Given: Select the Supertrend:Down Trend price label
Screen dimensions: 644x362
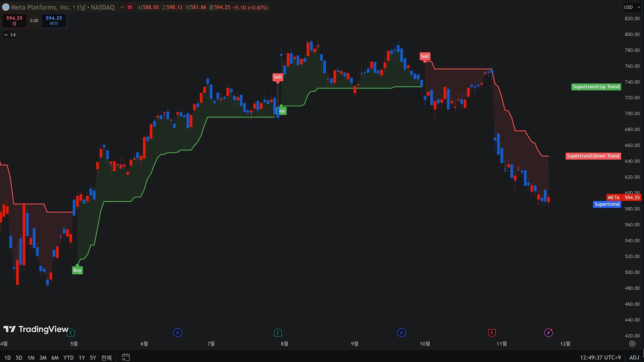Looking at the screenshot, I should click(593, 156).
